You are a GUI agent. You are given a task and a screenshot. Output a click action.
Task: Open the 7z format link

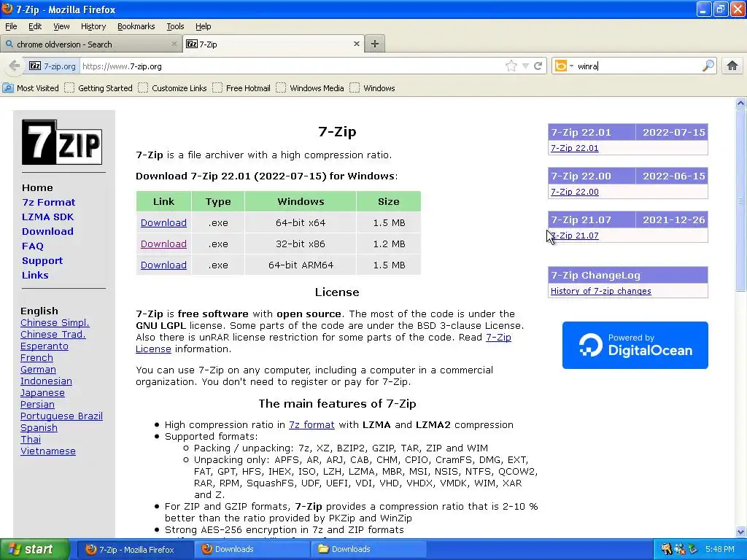tap(311, 425)
